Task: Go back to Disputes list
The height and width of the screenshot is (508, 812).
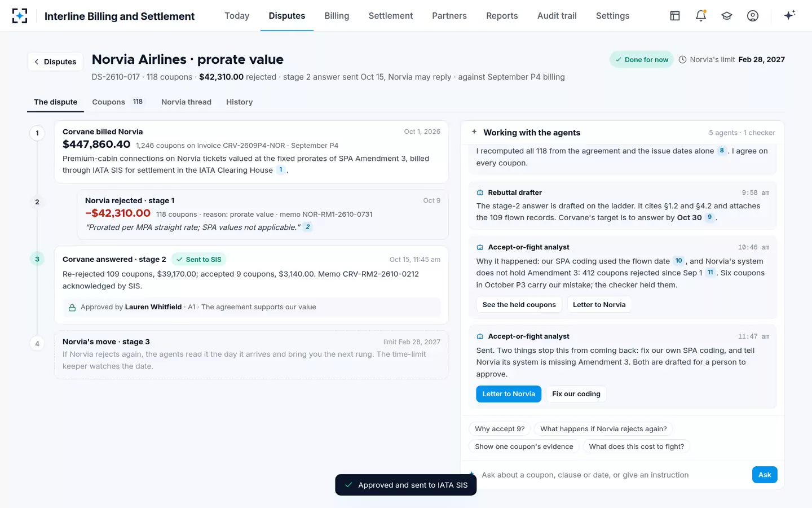Action: click(x=55, y=62)
